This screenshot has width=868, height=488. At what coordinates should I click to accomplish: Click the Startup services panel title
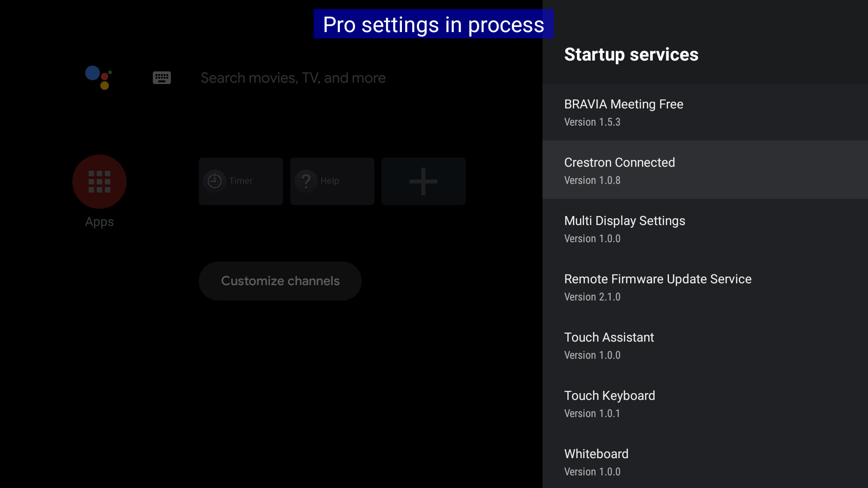pyautogui.click(x=631, y=55)
